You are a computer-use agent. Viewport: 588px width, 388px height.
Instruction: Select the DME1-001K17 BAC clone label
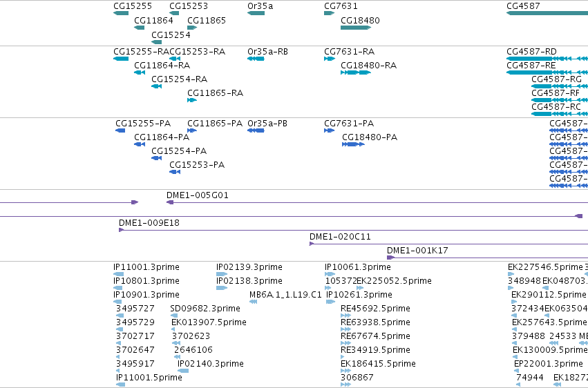point(417,250)
